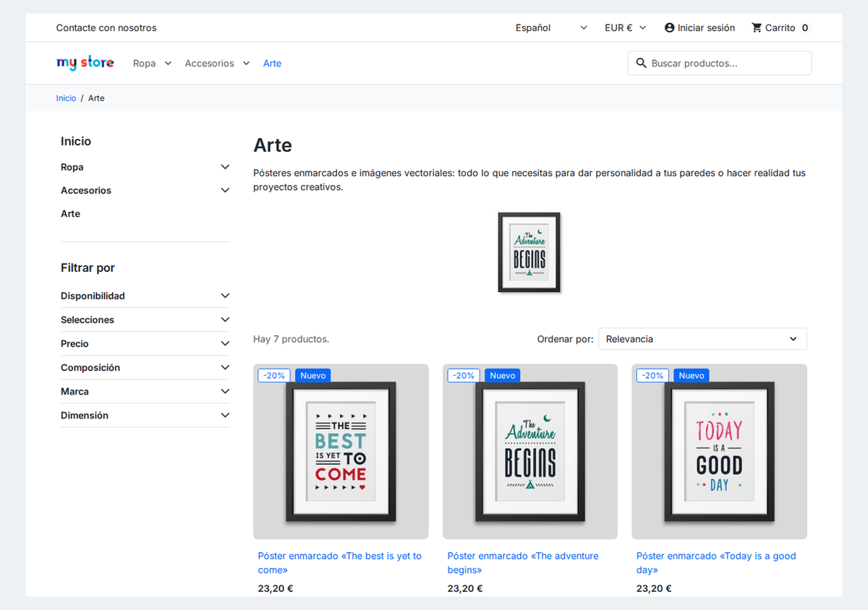Image resolution: width=868 pixels, height=610 pixels.
Task: Open the Ordenar por Relevancia dropdown
Action: click(x=702, y=339)
